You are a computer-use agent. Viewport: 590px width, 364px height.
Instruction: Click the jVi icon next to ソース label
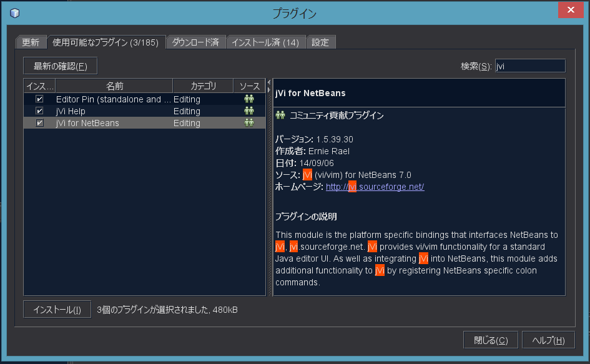click(306, 175)
